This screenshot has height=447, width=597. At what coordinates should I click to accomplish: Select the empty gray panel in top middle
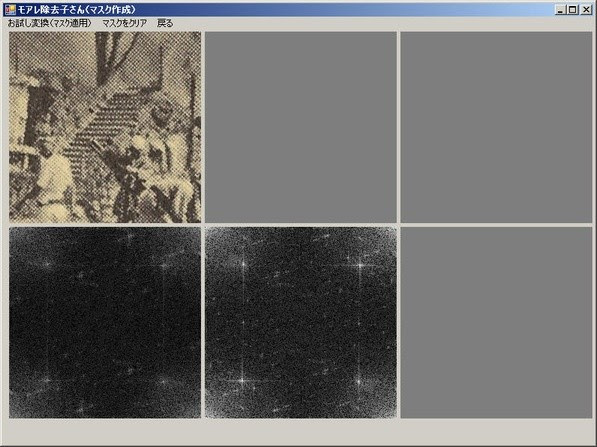pyautogui.click(x=301, y=127)
